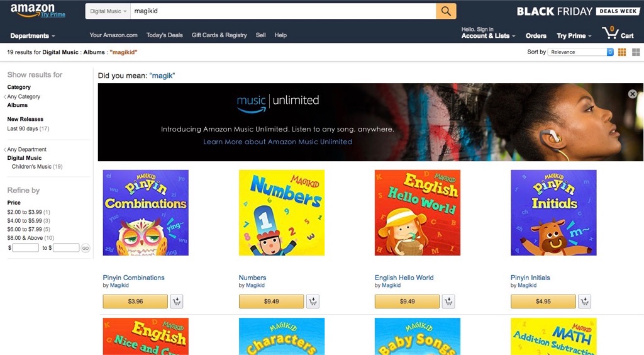644x355 pixels.
Task: Open the Sort by Relevance dropdown
Action: tap(580, 52)
